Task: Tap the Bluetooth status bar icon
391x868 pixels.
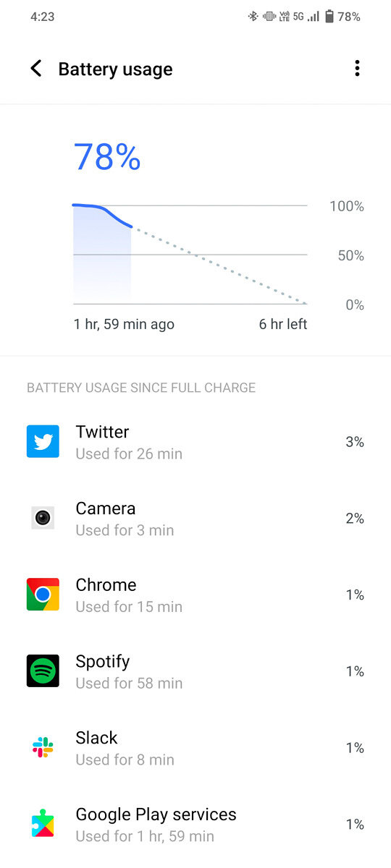Action: coord(253,16)
